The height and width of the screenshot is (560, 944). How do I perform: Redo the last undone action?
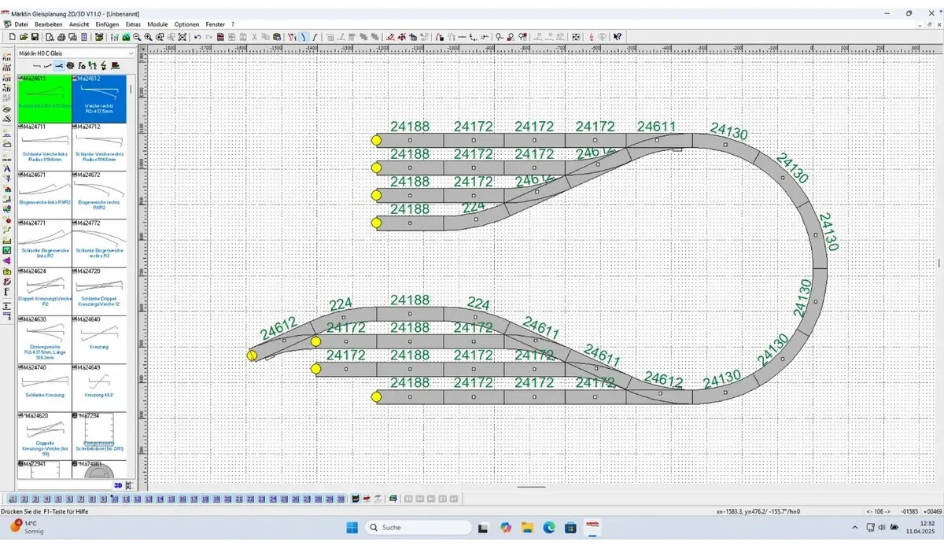point(208,37)
